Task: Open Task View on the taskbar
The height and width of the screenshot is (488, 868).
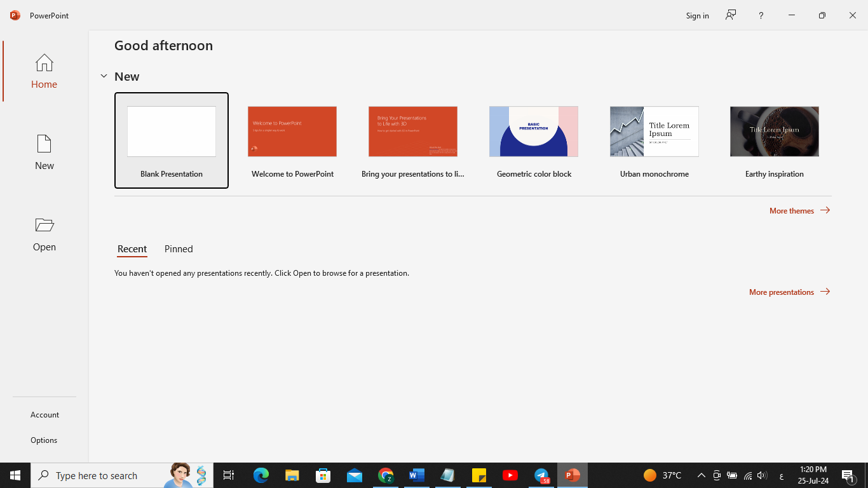Action: pos(229,475)
